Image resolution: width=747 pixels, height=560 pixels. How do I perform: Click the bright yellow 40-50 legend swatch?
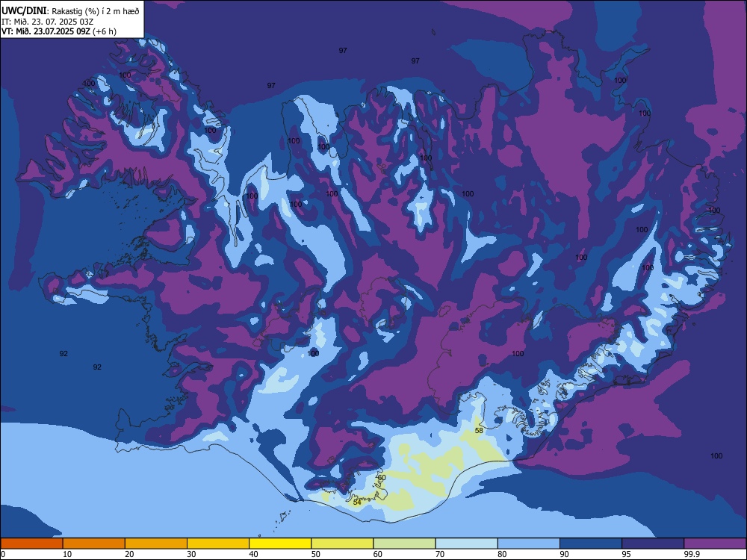tap(280, 544)
